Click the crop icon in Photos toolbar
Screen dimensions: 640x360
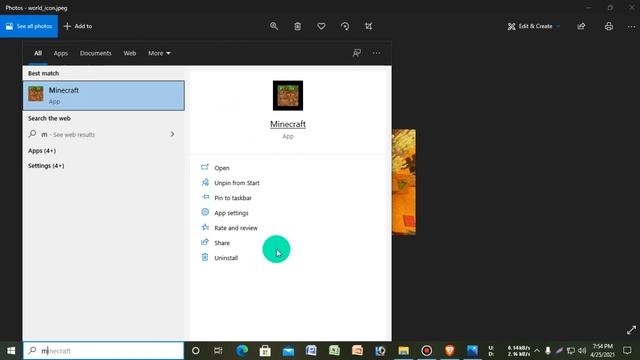(369, 26)
